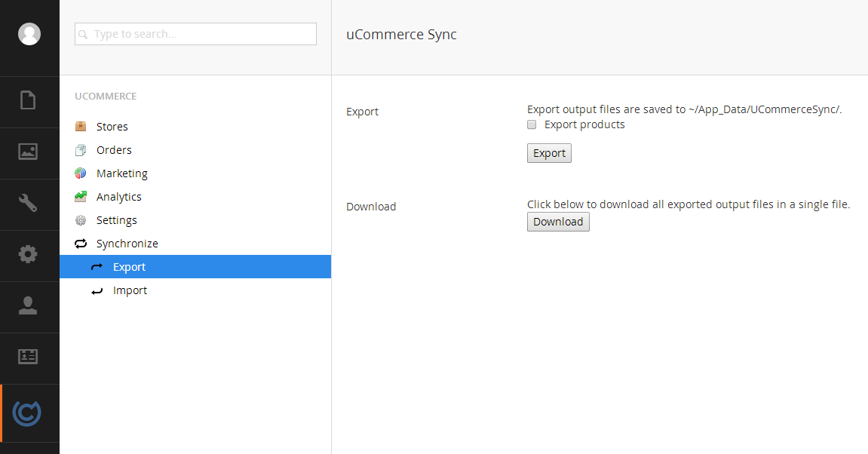This screenshot has height=454, width=868.
Task: Open the Content section document icon
Action: [x=28, y=100]
